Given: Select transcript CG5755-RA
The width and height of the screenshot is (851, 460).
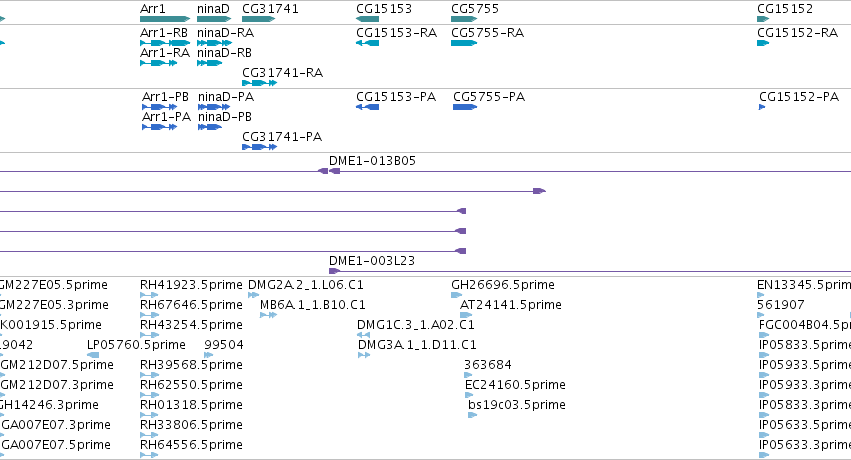Looking at the screenshot, I should point(487,33).
